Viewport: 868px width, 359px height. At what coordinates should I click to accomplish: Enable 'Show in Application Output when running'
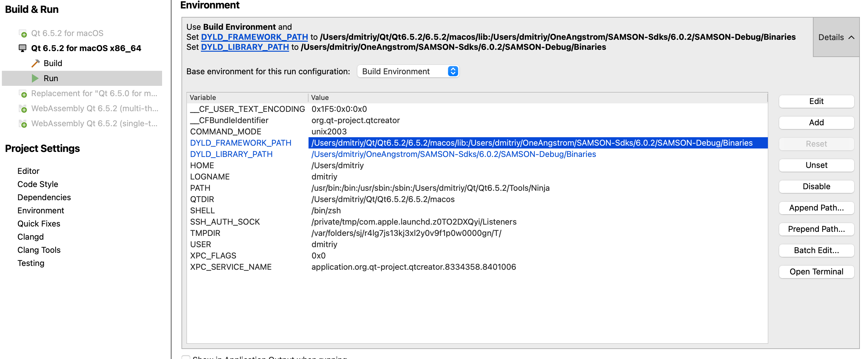(x=186, y=358)
